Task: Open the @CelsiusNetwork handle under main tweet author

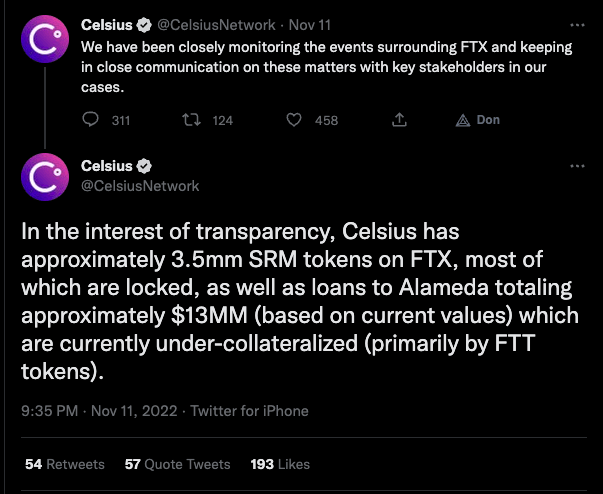Action: (x=140, y=185)
